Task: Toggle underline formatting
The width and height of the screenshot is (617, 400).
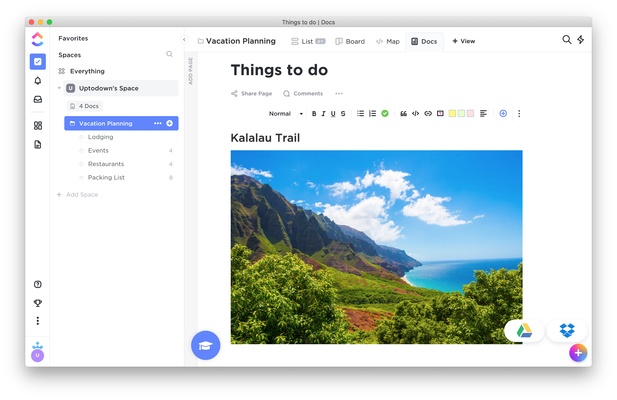Action: tap(333, 114)
